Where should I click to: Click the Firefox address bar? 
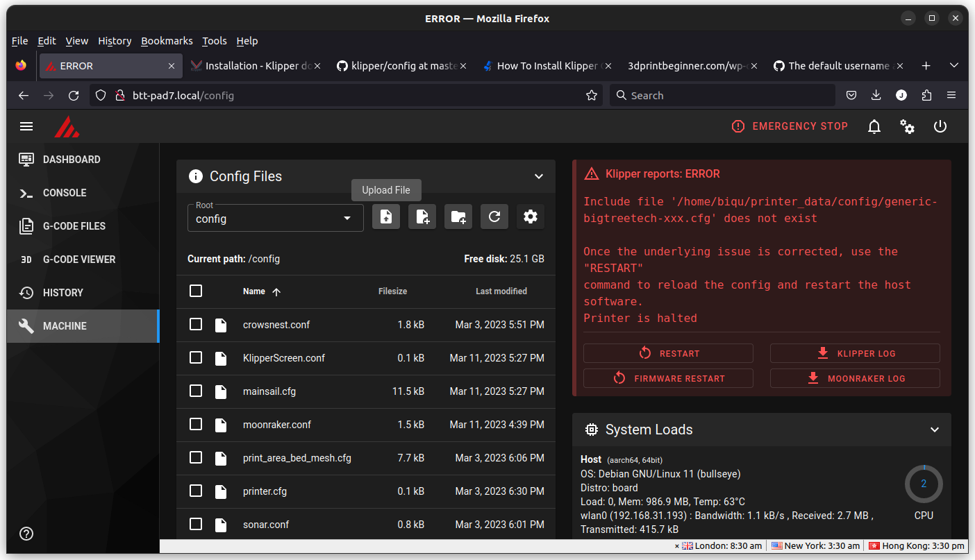(x=347, y=96)
